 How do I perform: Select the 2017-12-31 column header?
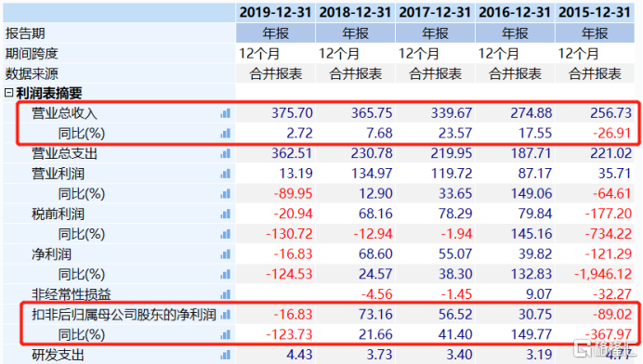coord(435,12)
